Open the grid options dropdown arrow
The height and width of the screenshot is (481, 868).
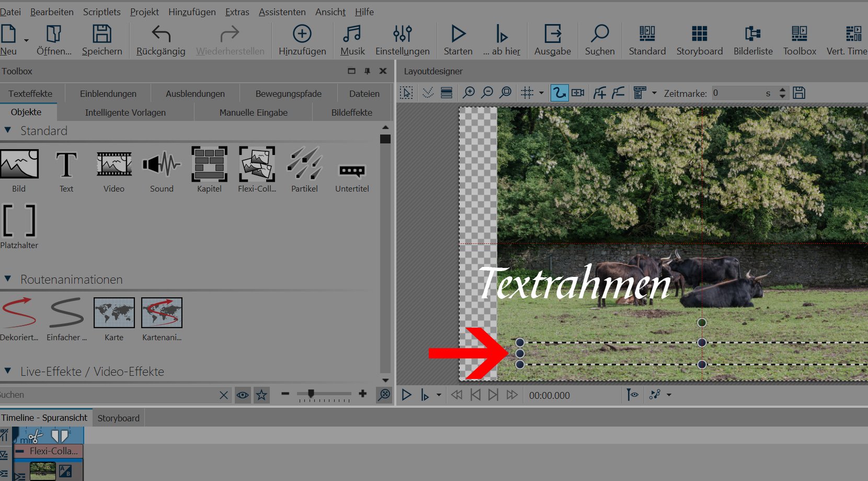pyautogui.click(x=541, y=93)
